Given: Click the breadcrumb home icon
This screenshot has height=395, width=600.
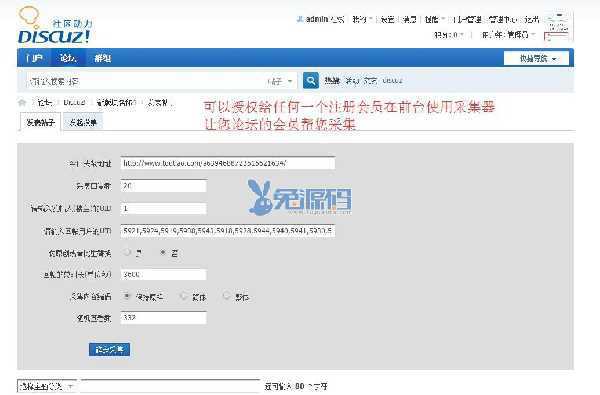Looking at the screenshot, I should (22, 102).
